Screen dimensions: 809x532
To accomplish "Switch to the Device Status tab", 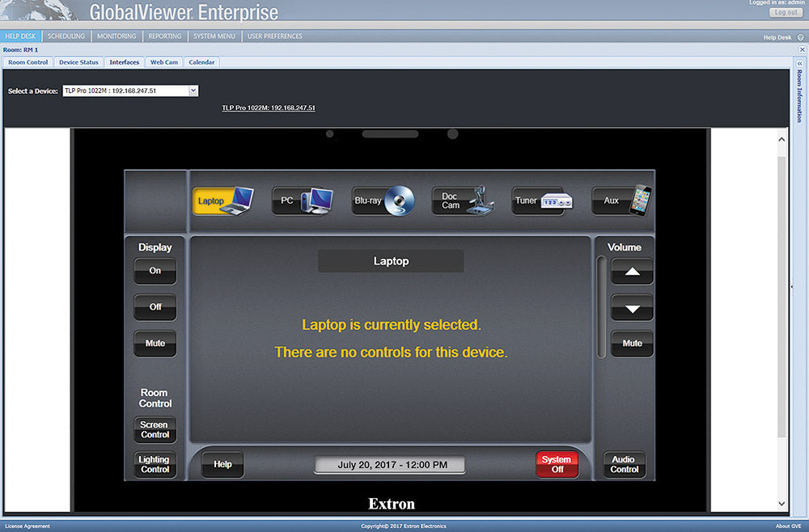I will click(x=78, y=62).
